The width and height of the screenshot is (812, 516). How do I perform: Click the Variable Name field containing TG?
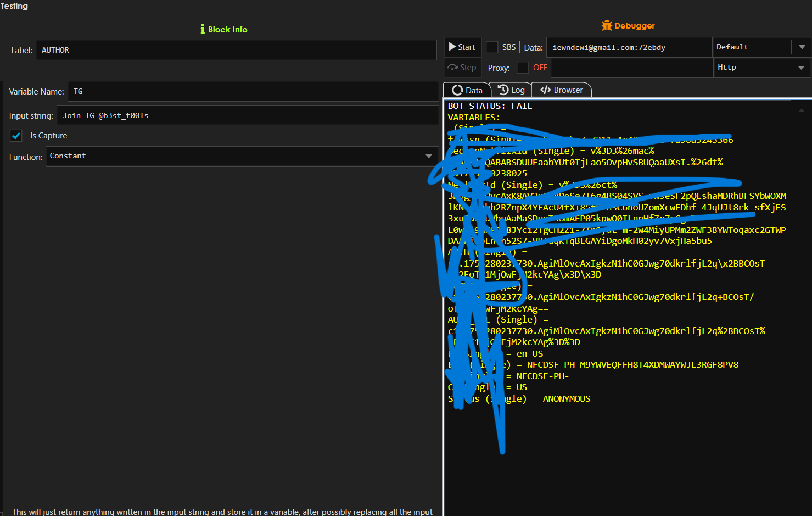253,92
